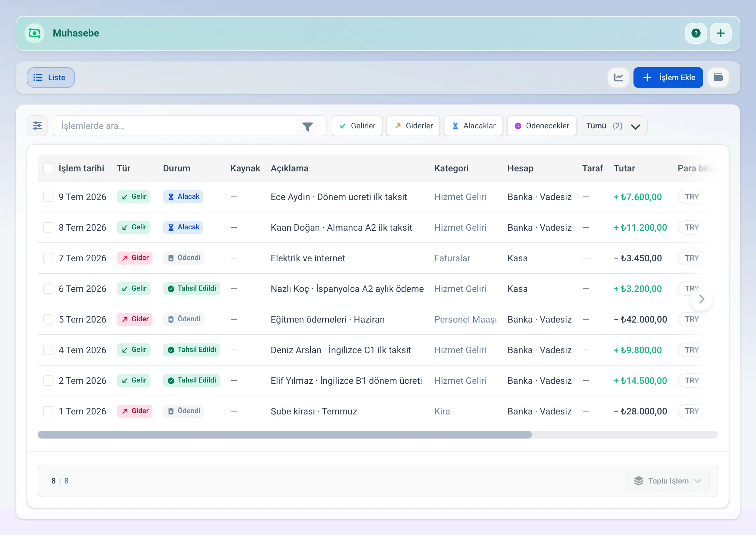Click the Açıklama column header

(290, 168)
